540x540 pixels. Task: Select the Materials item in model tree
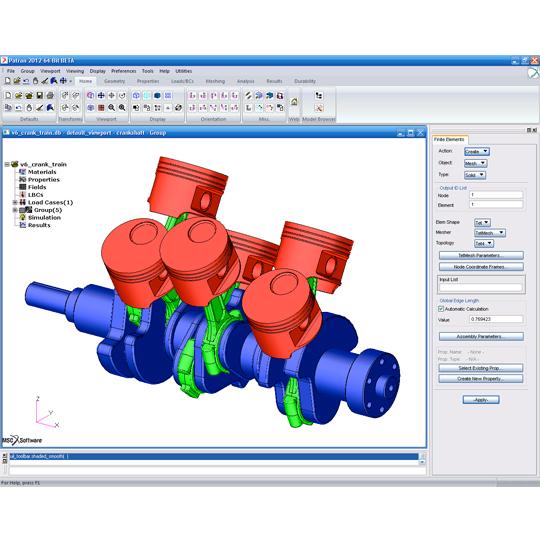coord(42,172)
